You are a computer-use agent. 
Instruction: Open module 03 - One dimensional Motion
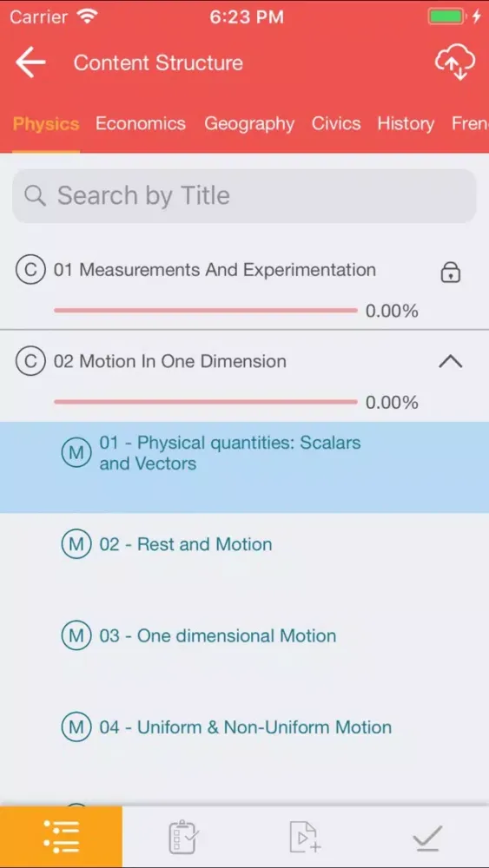[244, 635]
